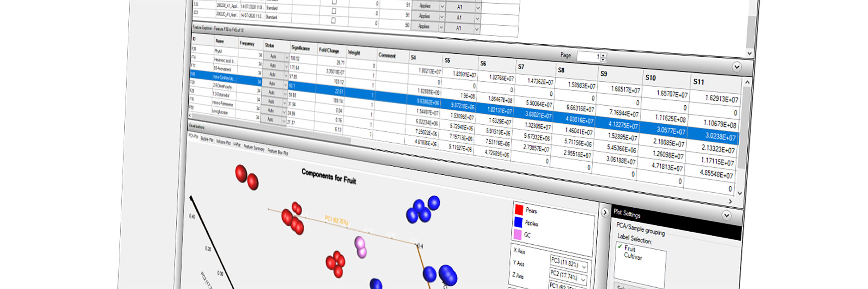Viewport: 868px width, 289px height.
Task: Click the arrow icon beside the legend
Action: pyautogui.click(x=605, y=212)
